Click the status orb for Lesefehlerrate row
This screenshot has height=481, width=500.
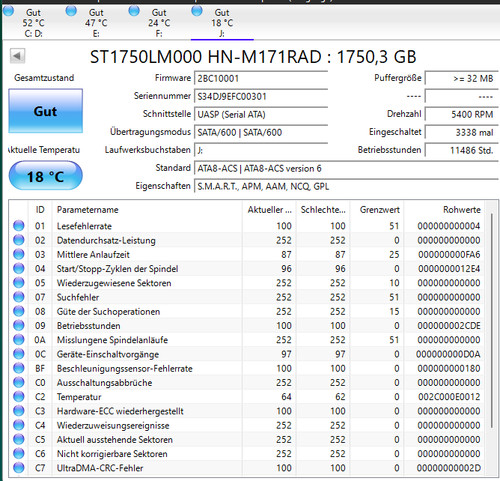(19, 226)
